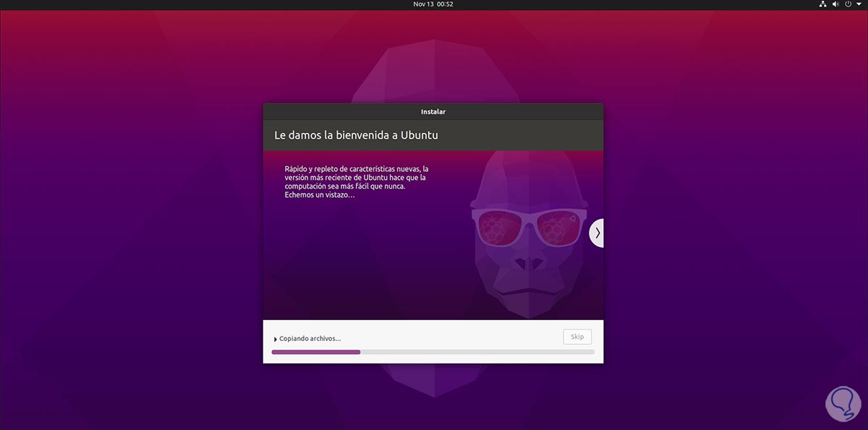Click the "Rápido y repleto de características" paragraph
Image resolution: width=868 pixels, height=430 pixels.
coord(357,182)
